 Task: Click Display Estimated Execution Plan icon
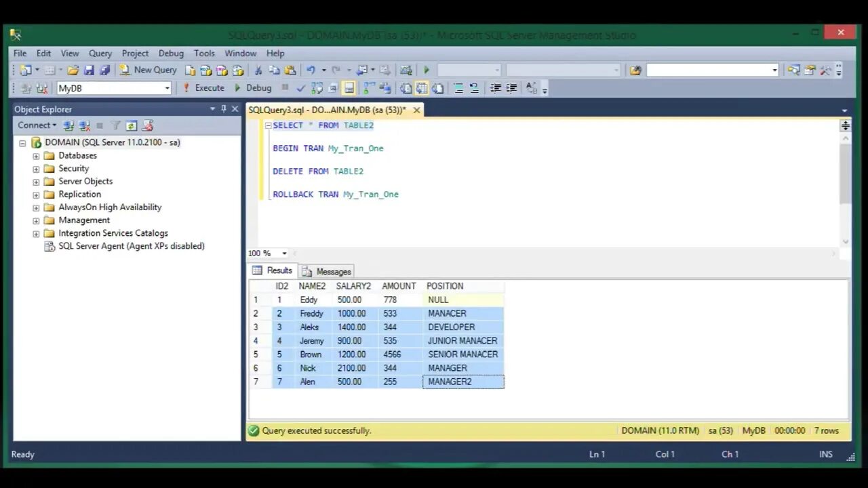317,88
